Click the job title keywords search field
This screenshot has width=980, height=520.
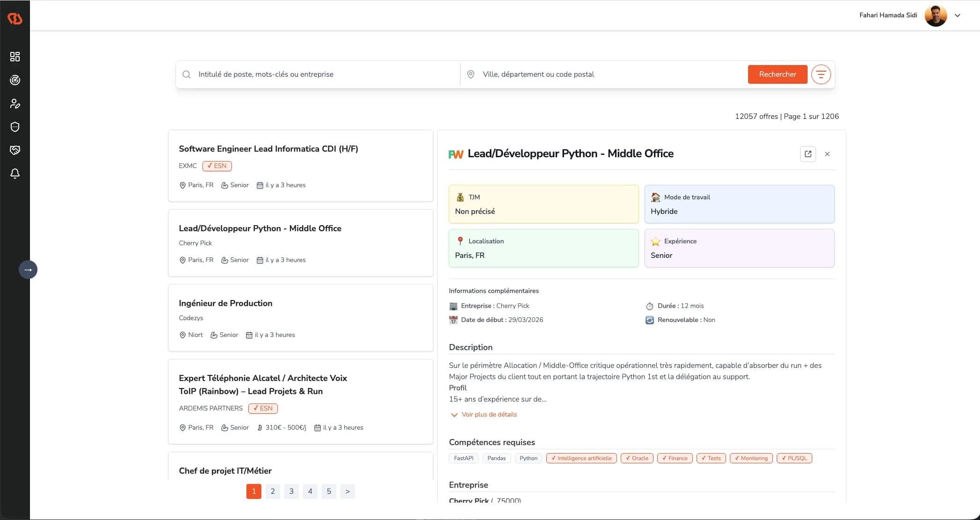pos(323,74)
